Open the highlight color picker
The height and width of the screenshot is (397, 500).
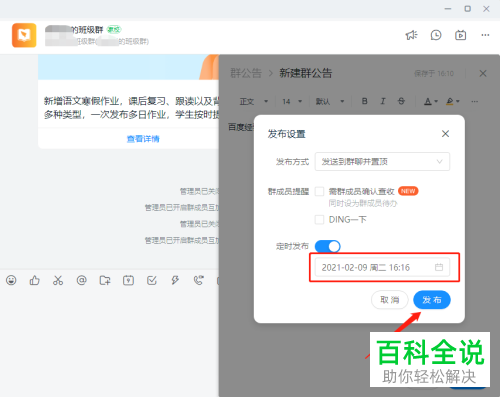pyautogui.click(x=453, y=101)
